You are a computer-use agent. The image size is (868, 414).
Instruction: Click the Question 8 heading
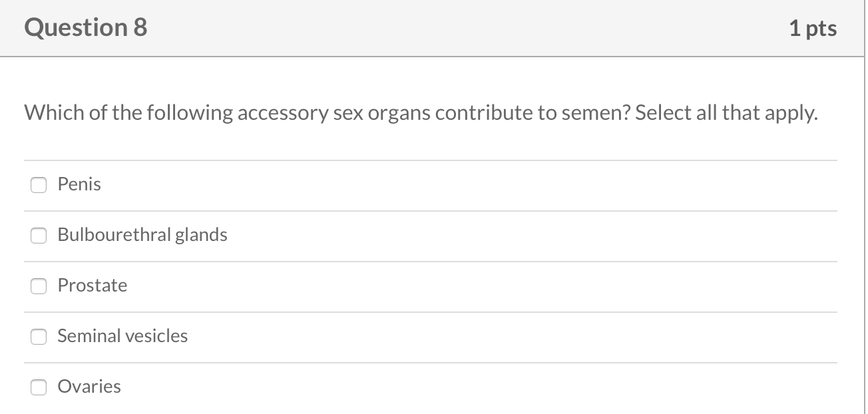(86, 28)
